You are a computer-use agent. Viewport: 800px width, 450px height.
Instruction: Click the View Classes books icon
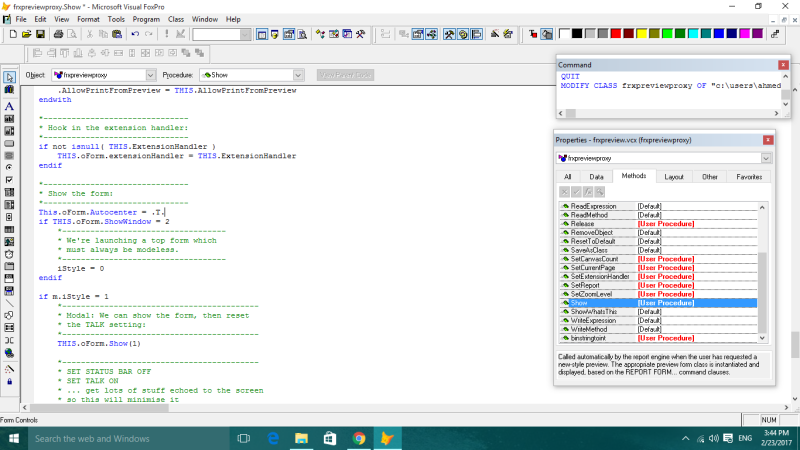pyautogui.click(x=9, y=89)
